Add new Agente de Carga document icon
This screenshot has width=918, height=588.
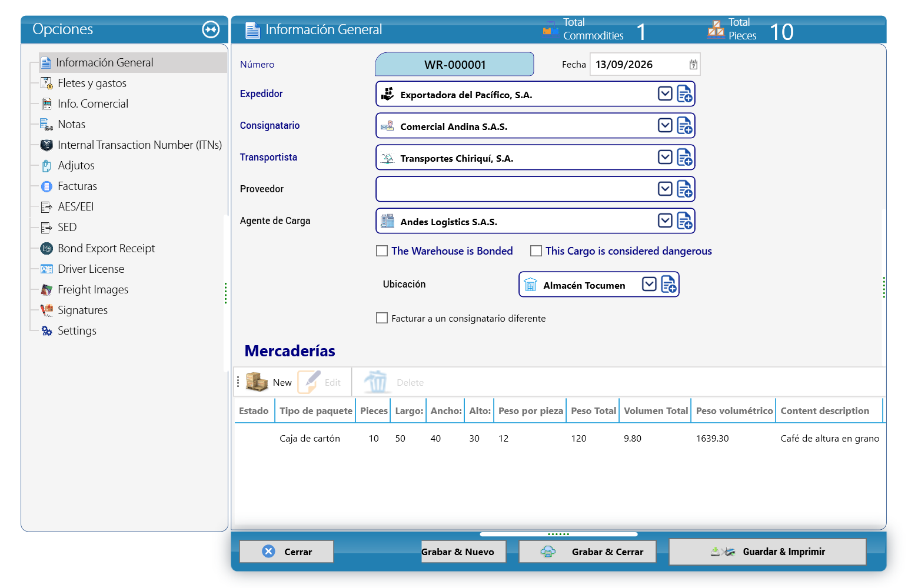[684, 221]
